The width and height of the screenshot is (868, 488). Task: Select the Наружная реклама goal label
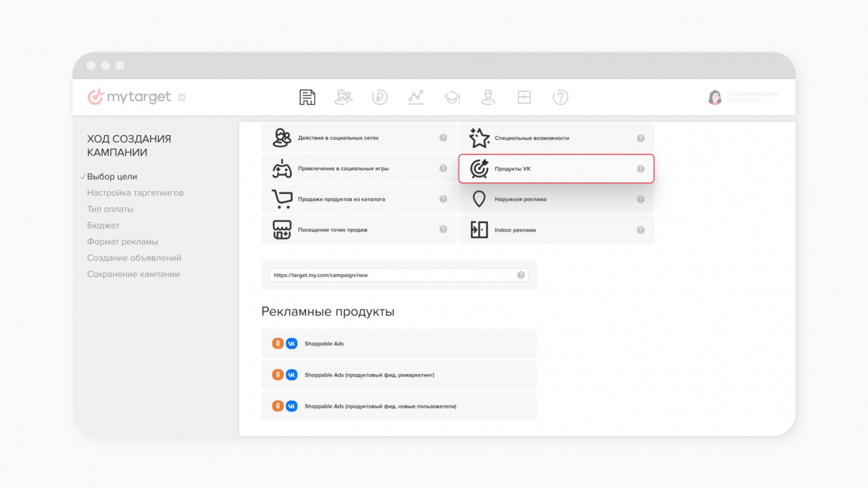[x=520, y=199]
